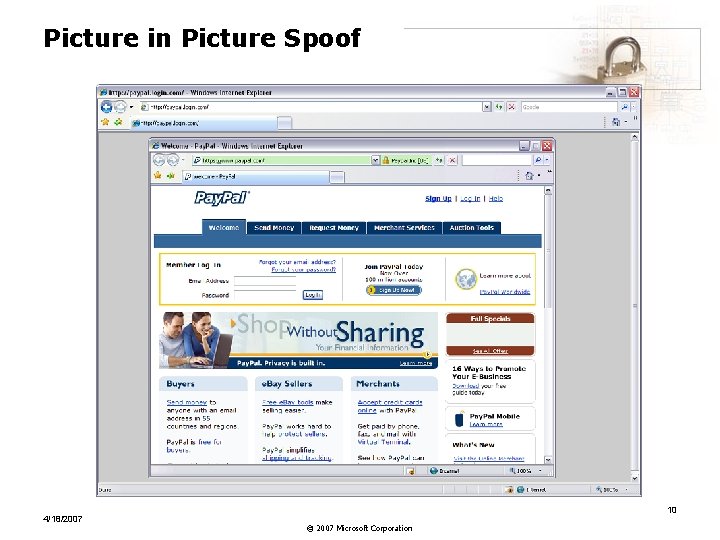Click Back button in outer Internet Explorer window
Screen dimensions: 720x540
click(x=106, y=107)
